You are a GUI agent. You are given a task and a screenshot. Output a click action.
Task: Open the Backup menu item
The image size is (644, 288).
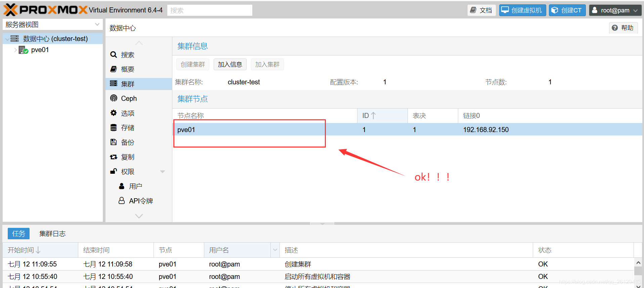pyautogui.click(x=139, y=142)
